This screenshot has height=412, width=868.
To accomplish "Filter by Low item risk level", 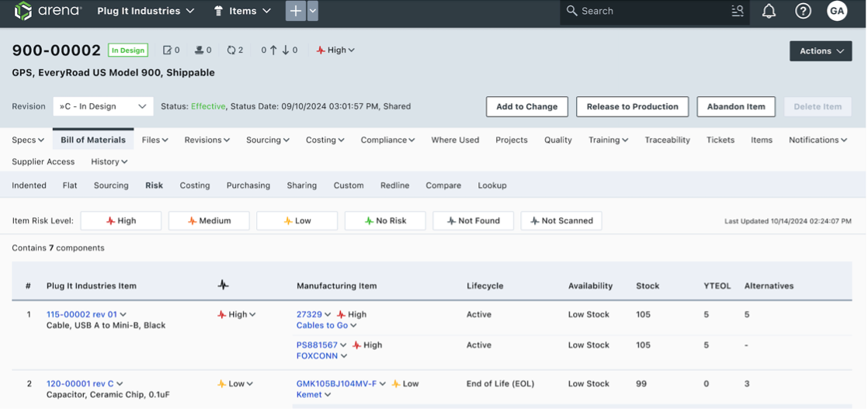I will click(x=297, y=220).
